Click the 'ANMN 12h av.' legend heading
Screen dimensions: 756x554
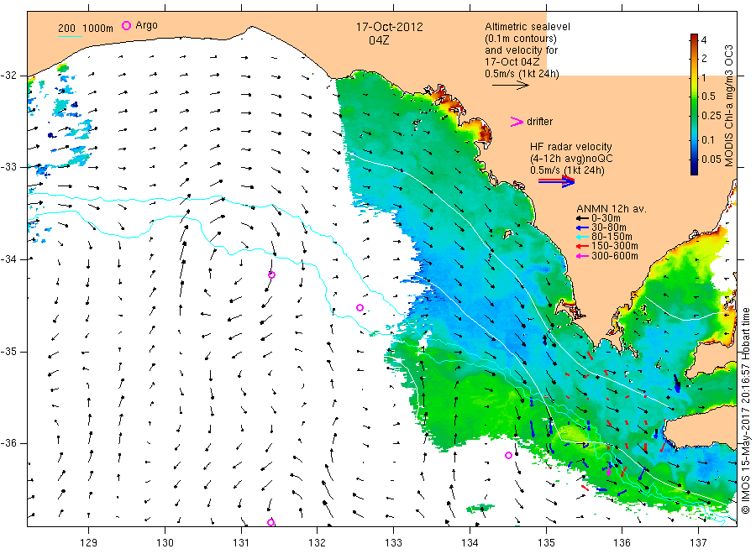coord(612,209)
